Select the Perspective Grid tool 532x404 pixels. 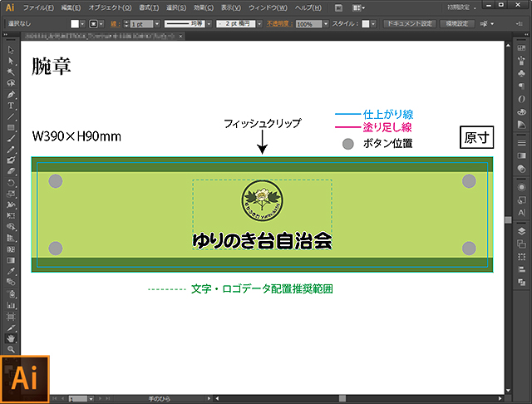(x=11, y=238)
